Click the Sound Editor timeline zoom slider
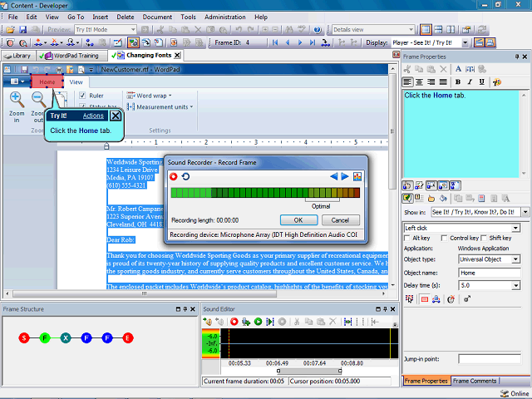The image size is (532, 399). tap(309, 371)
